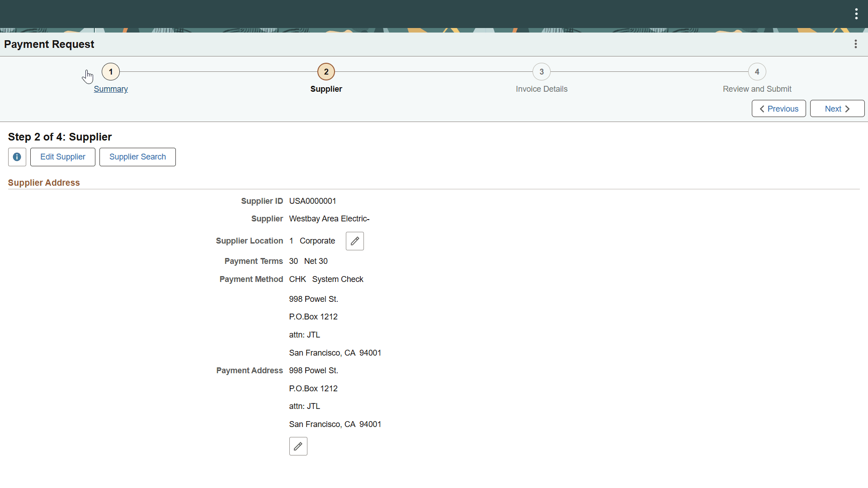Collapse the Supplier Address section
This screenshot has height=488, width=868.
43,183
